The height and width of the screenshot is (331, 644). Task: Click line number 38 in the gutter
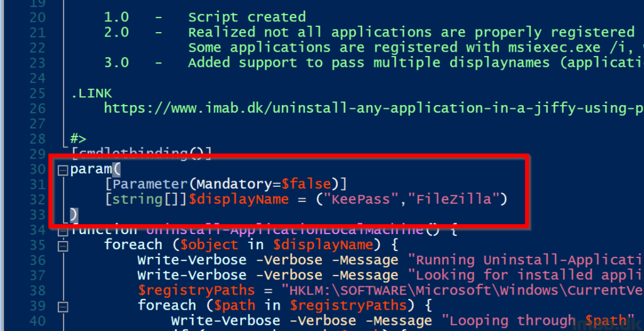pos(37,290)
